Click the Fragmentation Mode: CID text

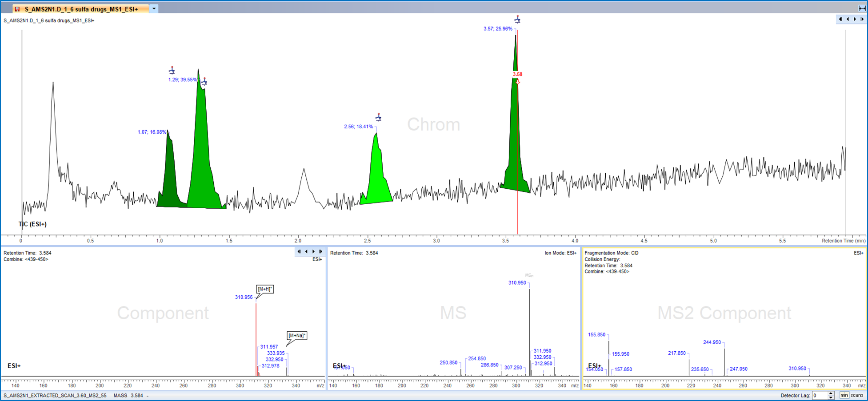coord(612,253)
